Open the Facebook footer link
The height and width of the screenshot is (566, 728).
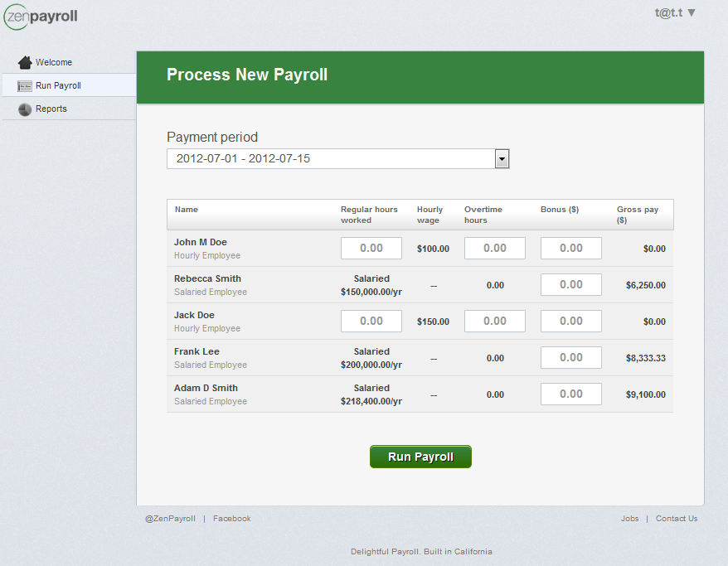pyautogui.click(x=231, y=519)
